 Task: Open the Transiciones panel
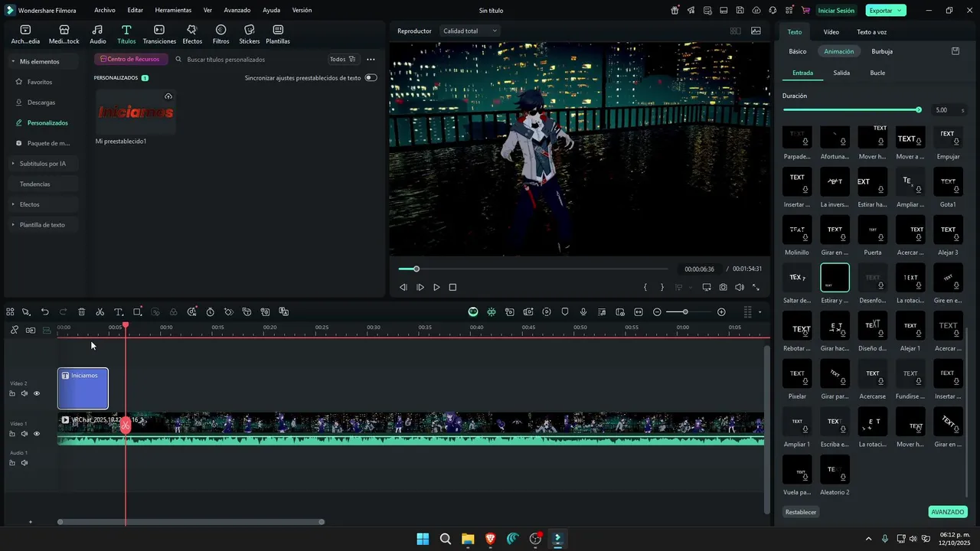tap(159, 34)
